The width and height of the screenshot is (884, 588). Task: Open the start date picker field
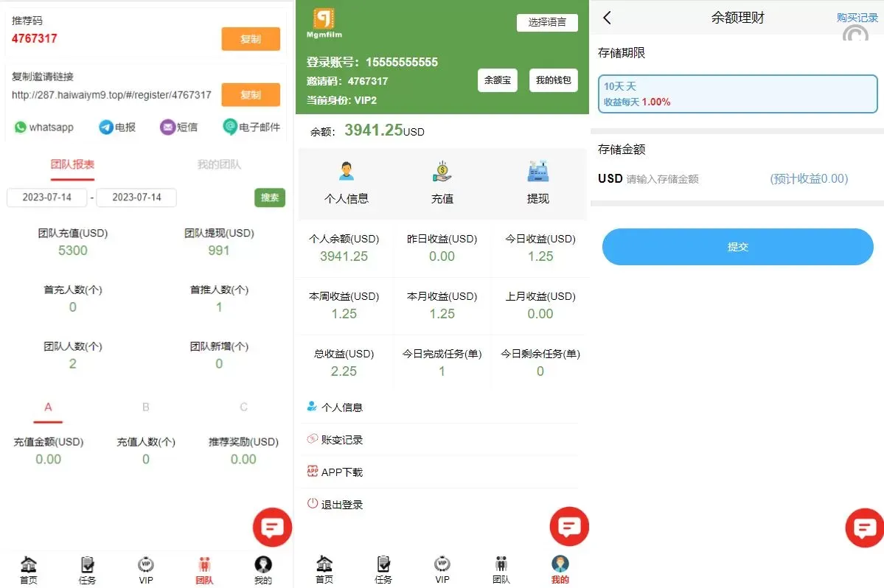click(47, 197)
